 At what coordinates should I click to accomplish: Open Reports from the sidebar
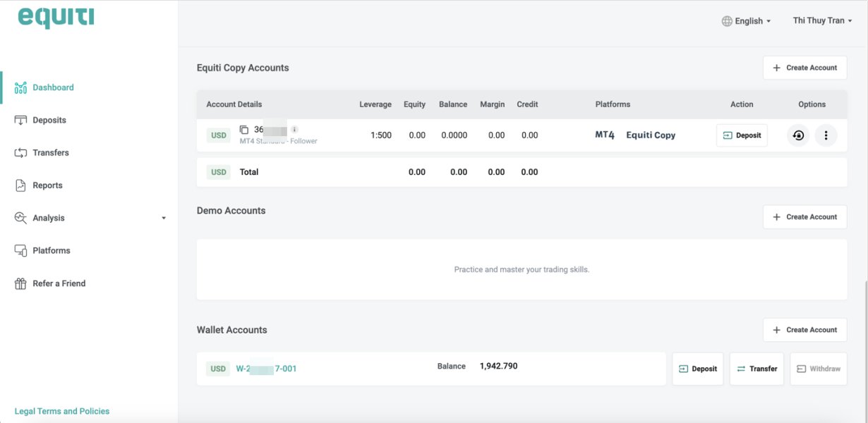47,185
